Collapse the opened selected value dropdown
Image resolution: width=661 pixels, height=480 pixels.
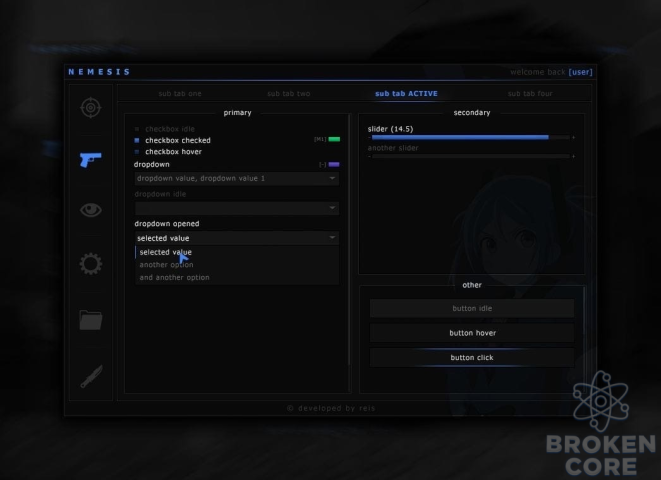(236, 238)
